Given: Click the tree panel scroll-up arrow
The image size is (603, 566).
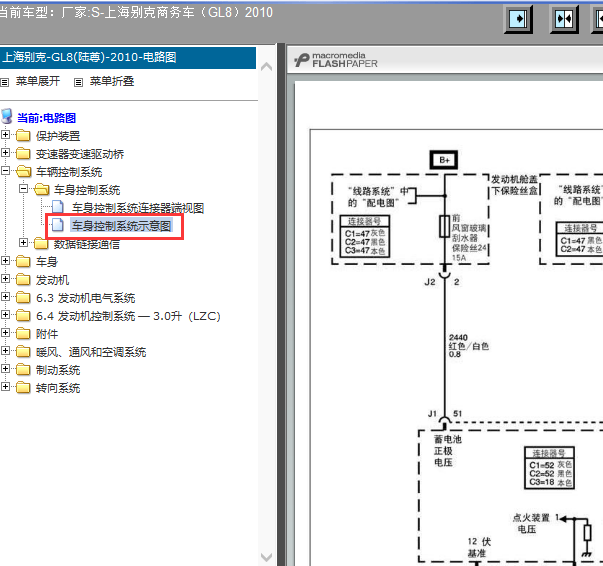Looking at the screenshot, I should pos(266,67).
